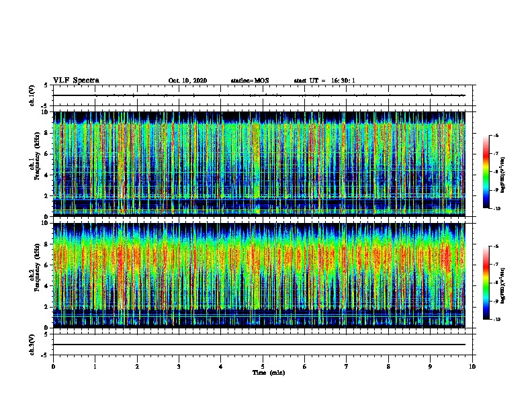This screenshot has width=532, height=411.
Task: Click the "8" kHz tick of ch.2 spectrogram
Action: coord(46,244)
